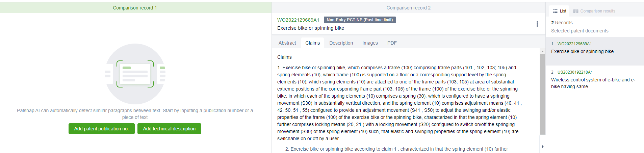Open the Comparison results icon tab
This screenshot has height=153, width=644.
(x=594, y=11)
